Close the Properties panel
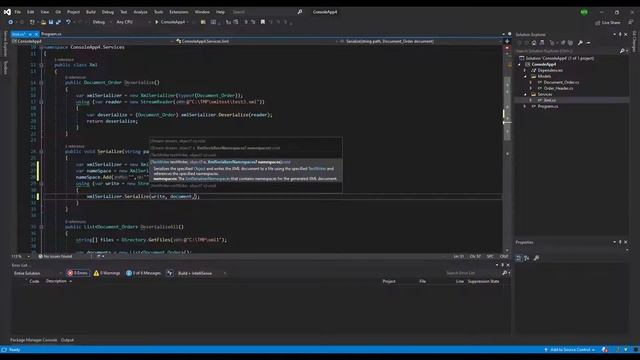 (626, 242)
